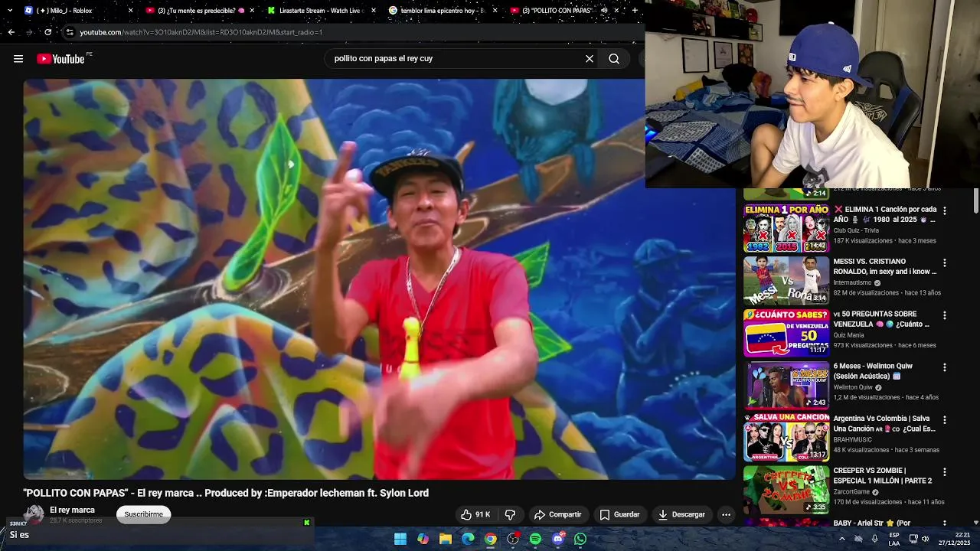Open File Explorer from the taskbar

coord(446,539)
